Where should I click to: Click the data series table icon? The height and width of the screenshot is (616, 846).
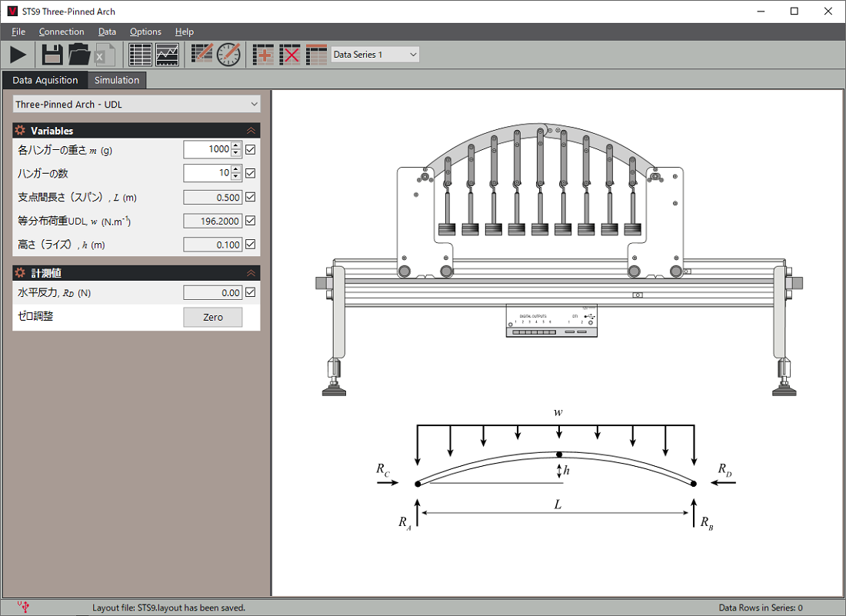point(317,55)
